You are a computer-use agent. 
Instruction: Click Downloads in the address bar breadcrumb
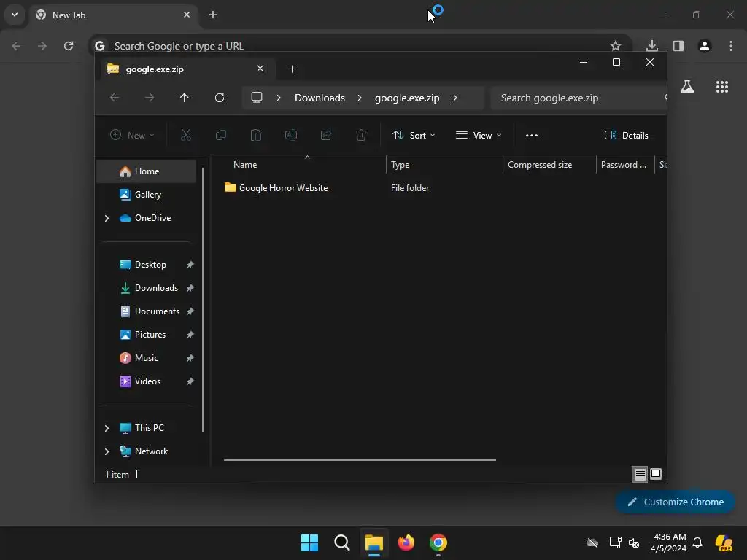coord(320,98)
